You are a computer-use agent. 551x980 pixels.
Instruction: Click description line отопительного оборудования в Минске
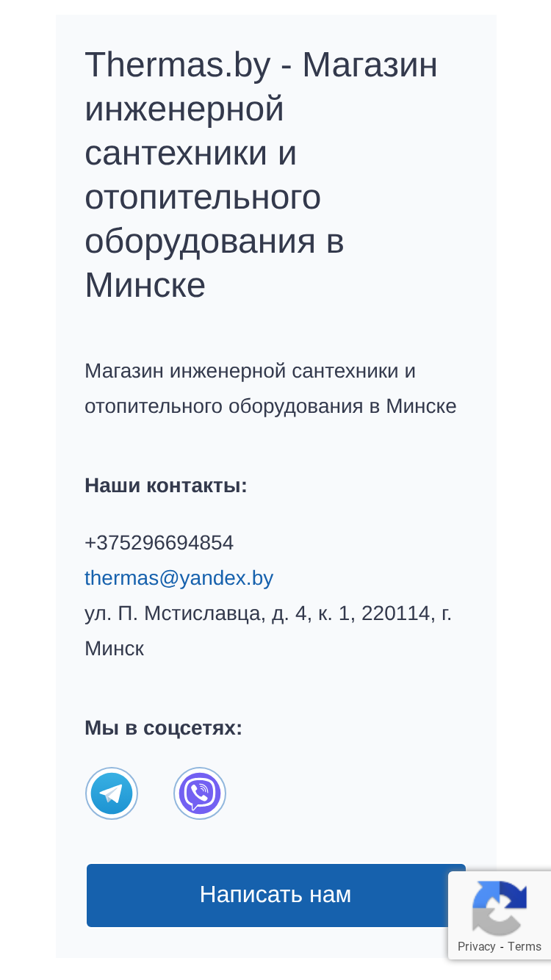pos(270,406)
